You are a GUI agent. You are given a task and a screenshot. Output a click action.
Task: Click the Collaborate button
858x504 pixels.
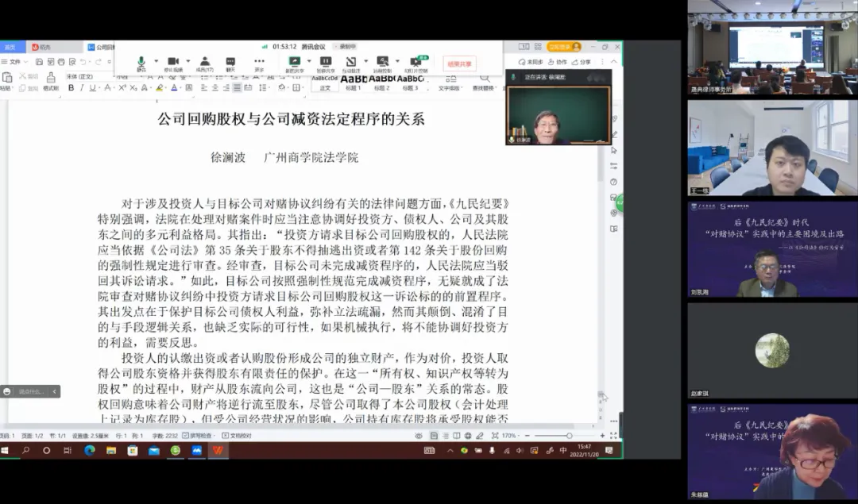(558, 62)
